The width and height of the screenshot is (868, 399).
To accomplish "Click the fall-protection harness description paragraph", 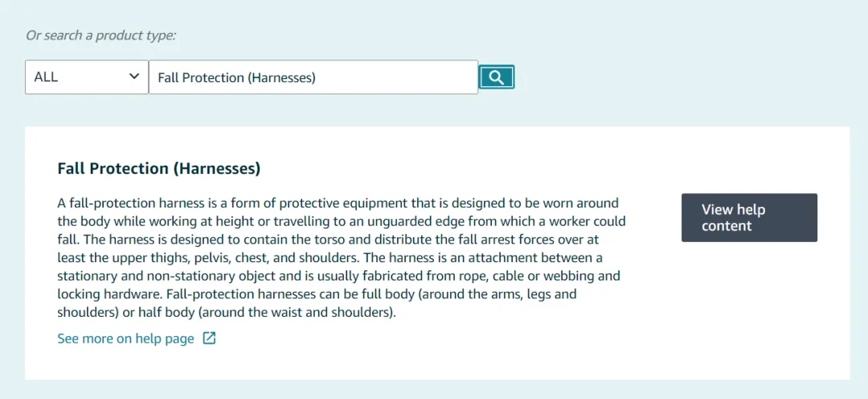I will pos(342,257).
